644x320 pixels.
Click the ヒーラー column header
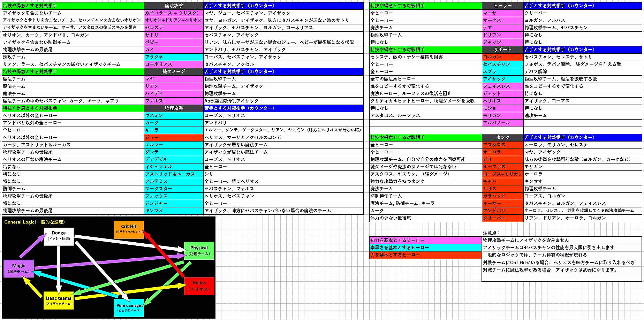tap(502, 6)
